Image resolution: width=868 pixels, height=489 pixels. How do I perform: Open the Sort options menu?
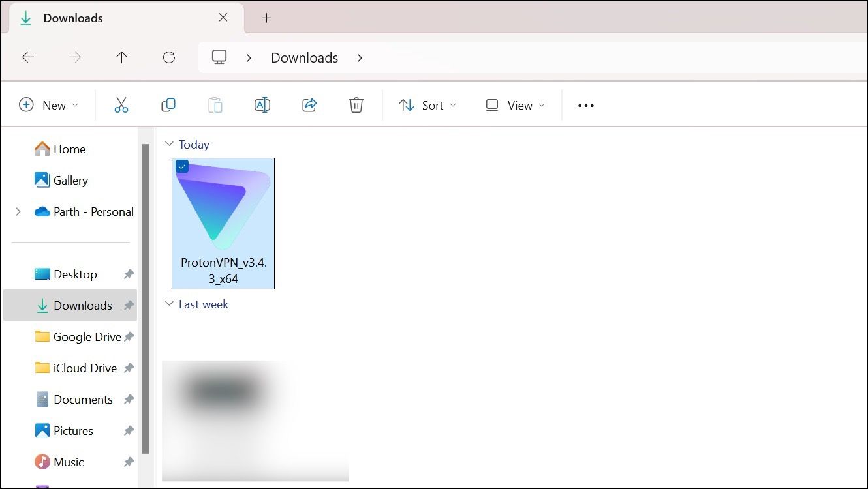pos(427,104)
